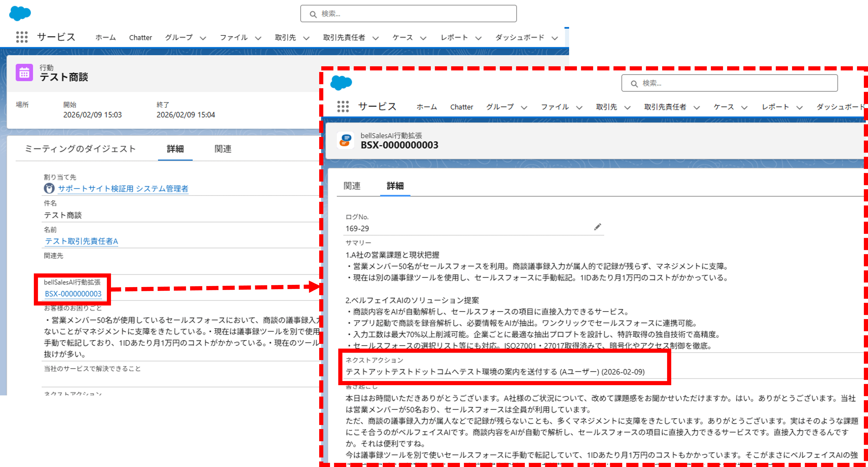This screenshot has height=467, width=868.
Task: Expand the ケース dropdown in right navigation
Action: (x=744, y=107)
